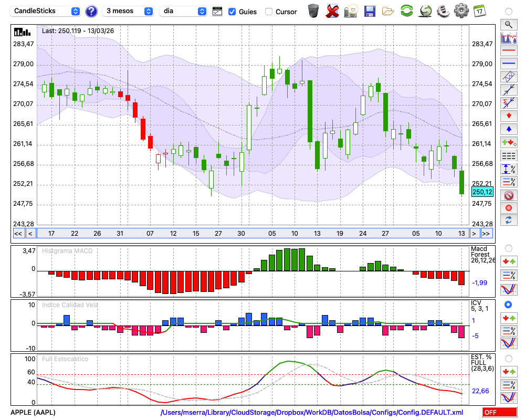
Task: Select the radio button beside Macd Forest panel
Action: tap(508, 248)
